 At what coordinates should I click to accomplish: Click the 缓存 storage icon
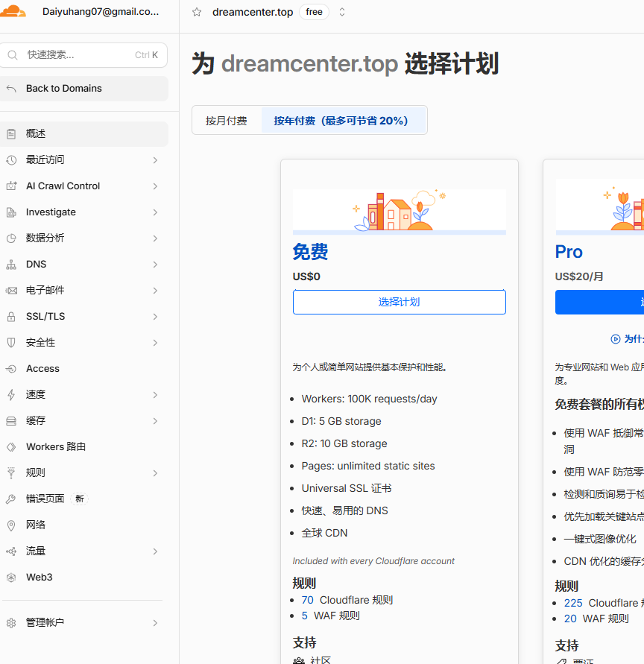[11, 421]
